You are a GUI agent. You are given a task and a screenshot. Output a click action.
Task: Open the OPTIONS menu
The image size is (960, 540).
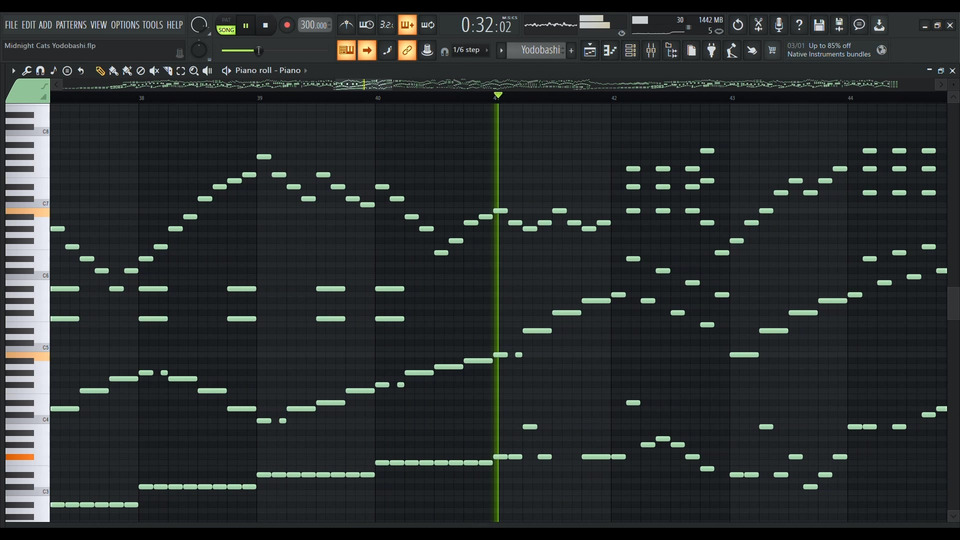tap(125, 25)
